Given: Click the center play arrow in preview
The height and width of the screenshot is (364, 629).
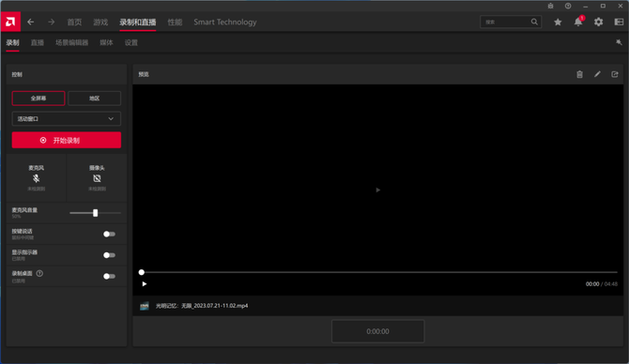Looking at the screenshot, I should 378,190.
